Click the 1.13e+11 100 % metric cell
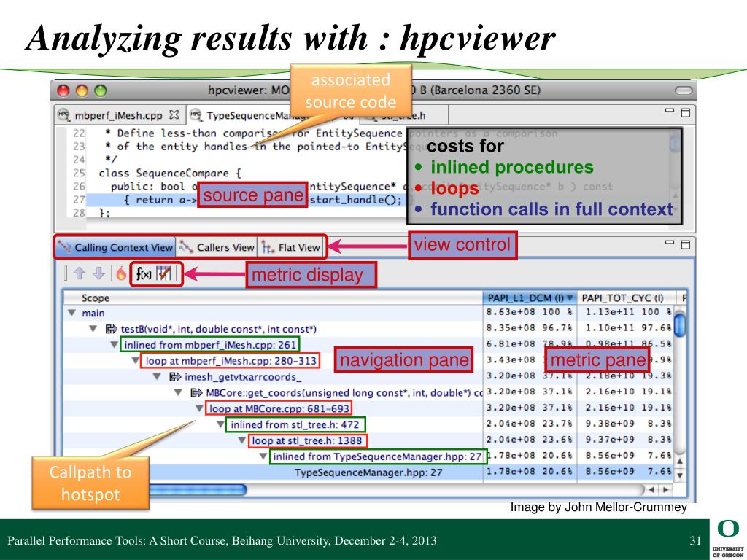 (x=628, y=312)
